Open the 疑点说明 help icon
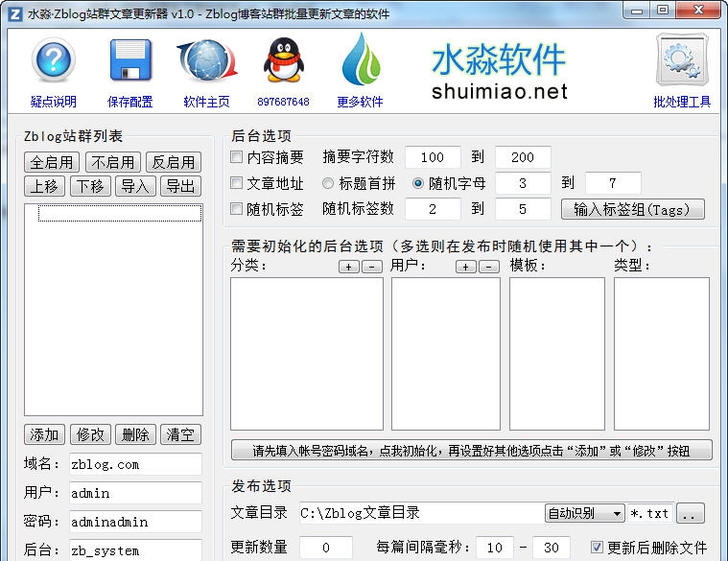The width and height of the screenshot is (728, 561). click(53, 61)
